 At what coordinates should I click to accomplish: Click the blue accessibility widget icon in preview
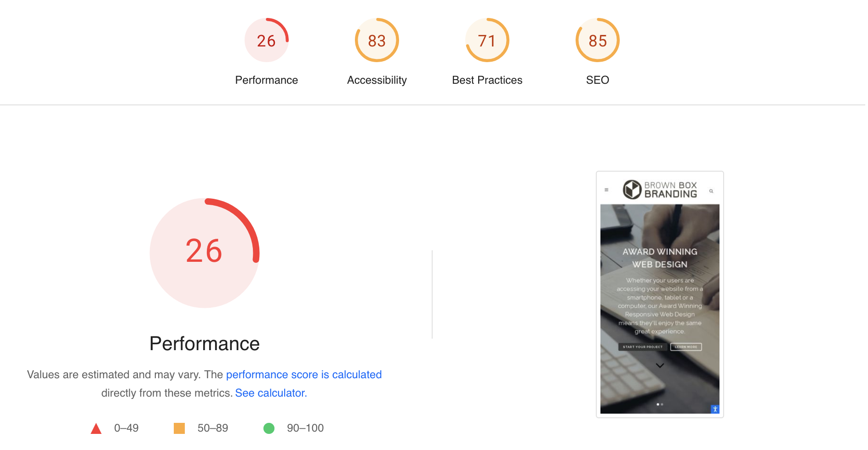tap(715, 409)
